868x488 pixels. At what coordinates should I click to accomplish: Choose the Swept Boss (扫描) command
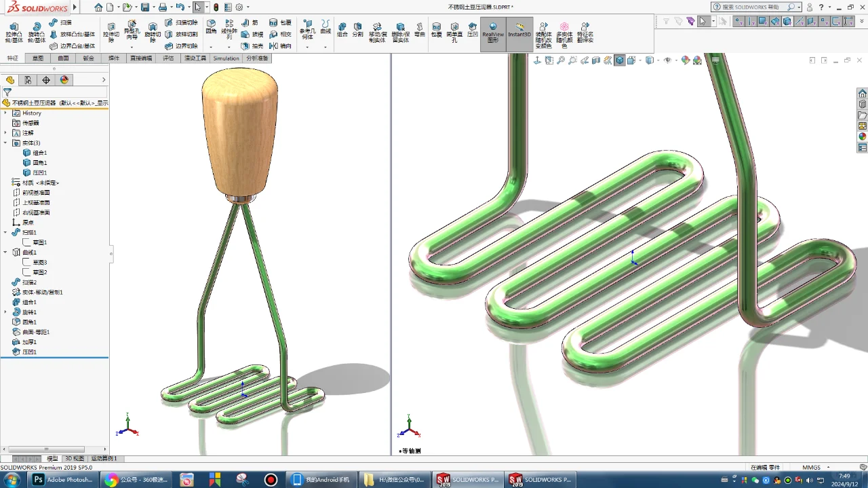coord(60,22)
